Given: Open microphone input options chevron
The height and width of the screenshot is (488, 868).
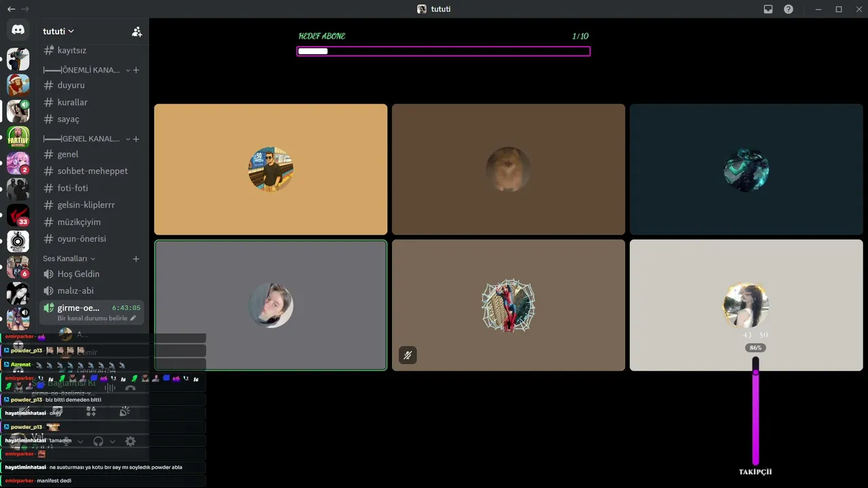Looking at the screenshot, I should pyautogui.click(x=80, y=441).
